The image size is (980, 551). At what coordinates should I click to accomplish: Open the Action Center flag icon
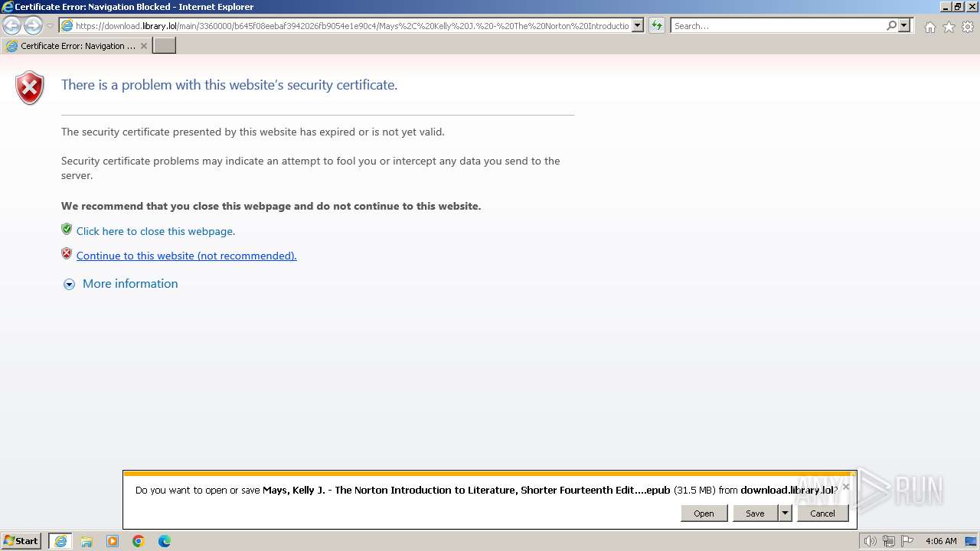pos(907,541)
